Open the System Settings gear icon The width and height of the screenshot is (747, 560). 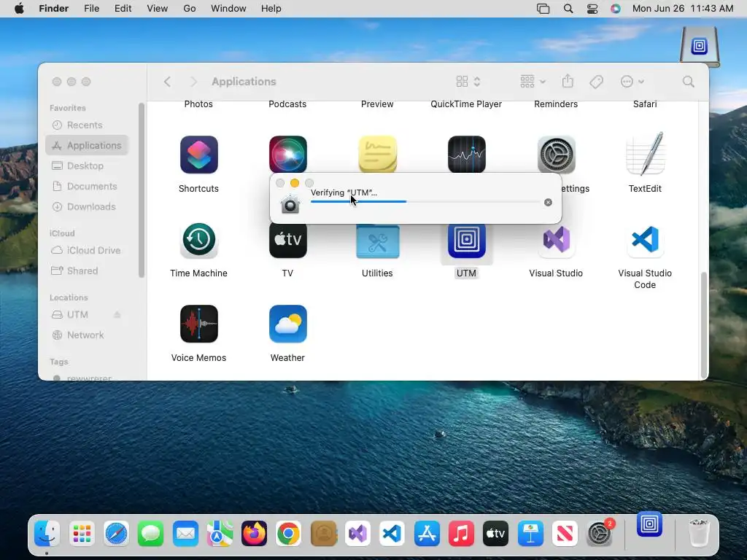556,154
